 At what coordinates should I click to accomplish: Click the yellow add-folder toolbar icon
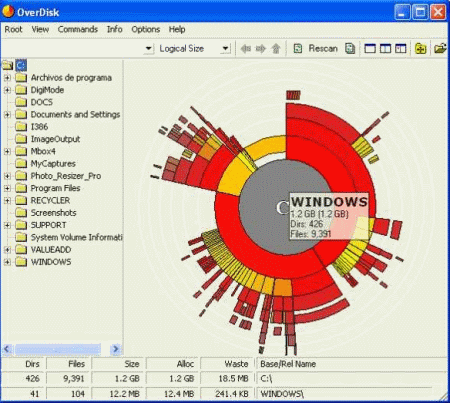point(421,49)
